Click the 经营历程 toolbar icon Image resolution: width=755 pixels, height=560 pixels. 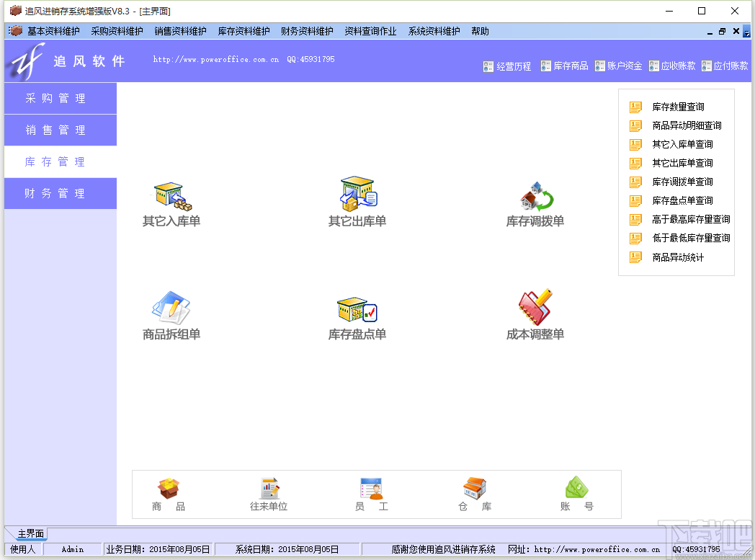(488, 66)
